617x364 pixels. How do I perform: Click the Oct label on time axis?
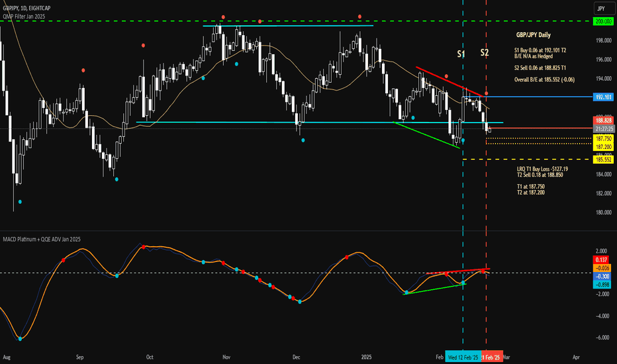point(150,357)
